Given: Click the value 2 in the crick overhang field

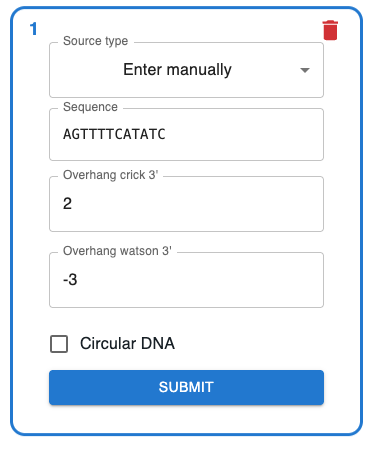Looking at the screenshot, I should pyautogui.click(x=67, y=204).
